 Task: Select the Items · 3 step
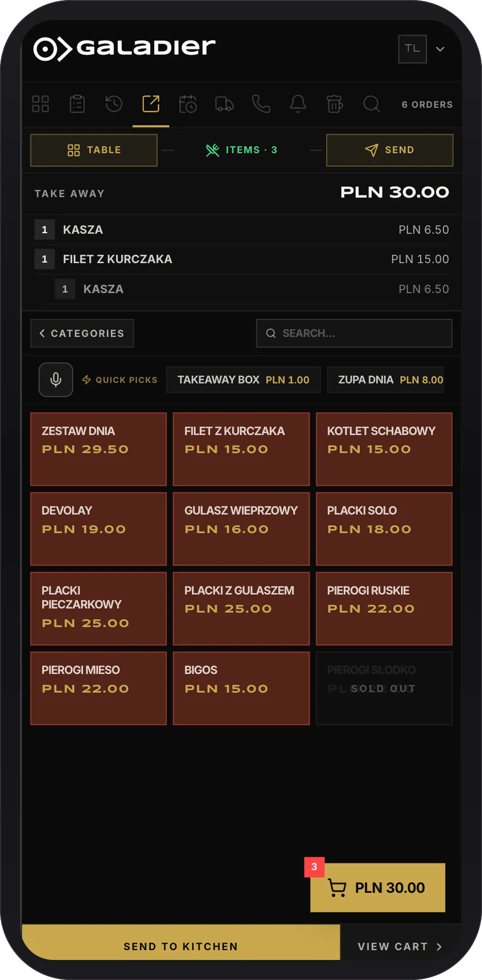tap(242, 150)
